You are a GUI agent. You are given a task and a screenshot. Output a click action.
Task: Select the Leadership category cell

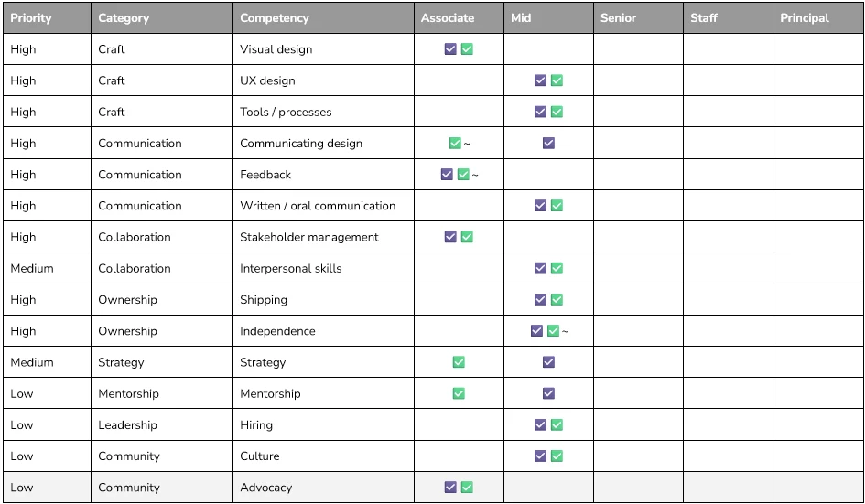coord(127,425)
